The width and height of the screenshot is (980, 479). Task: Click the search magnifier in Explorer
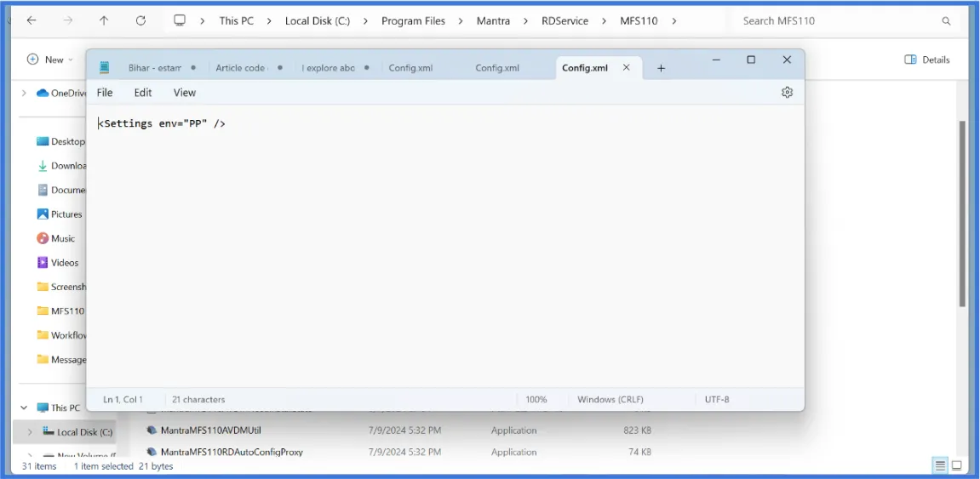[x=946, y=20]
